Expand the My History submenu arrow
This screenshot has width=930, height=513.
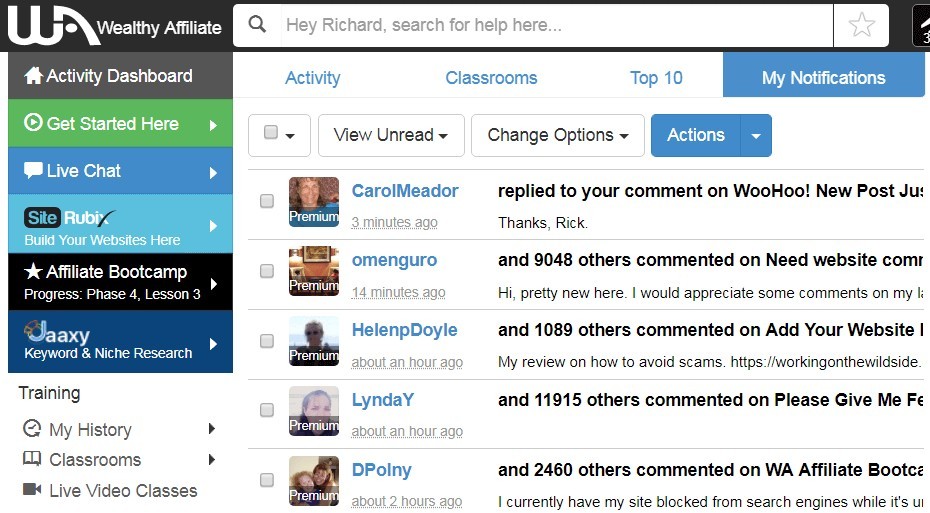click(x=212, y=429)
